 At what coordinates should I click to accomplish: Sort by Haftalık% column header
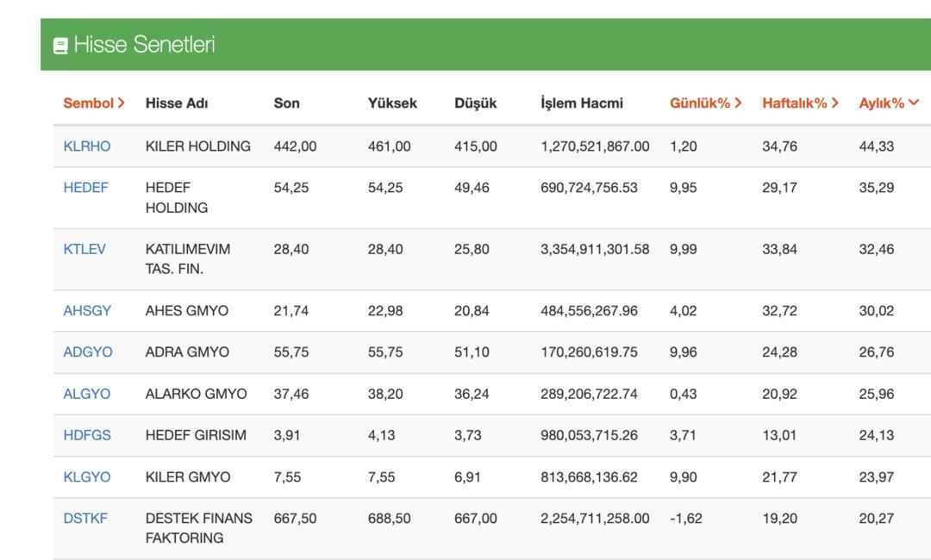point(800,103)
